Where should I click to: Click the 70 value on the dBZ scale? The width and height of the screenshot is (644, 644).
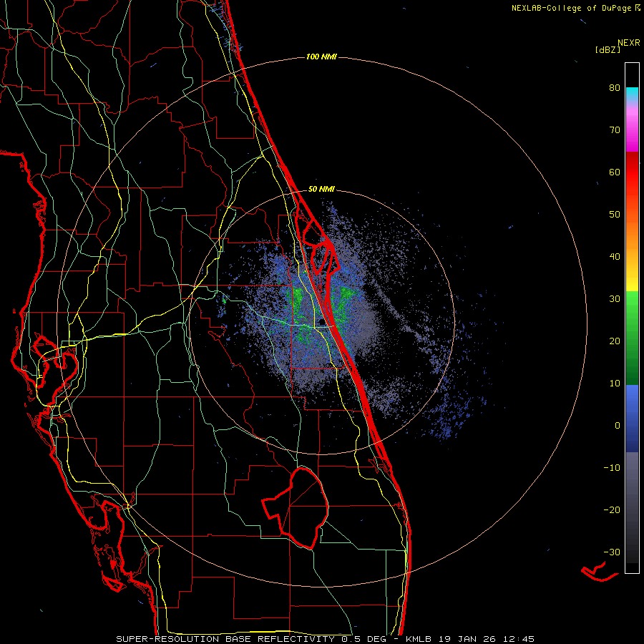[x=615, y=130]
